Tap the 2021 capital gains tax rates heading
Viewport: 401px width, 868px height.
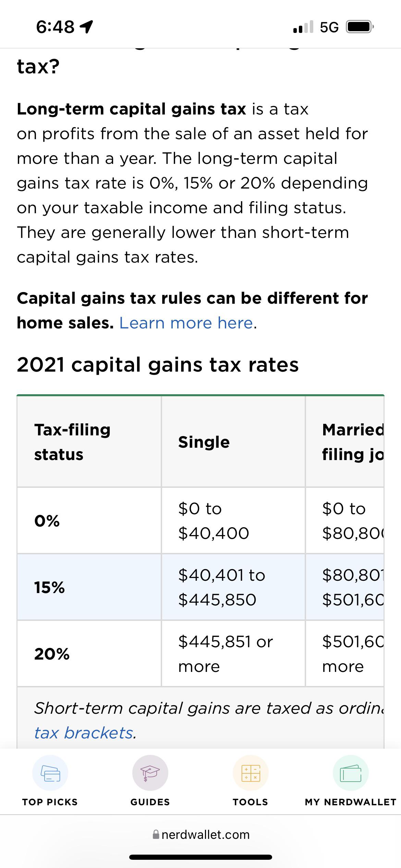158,364
